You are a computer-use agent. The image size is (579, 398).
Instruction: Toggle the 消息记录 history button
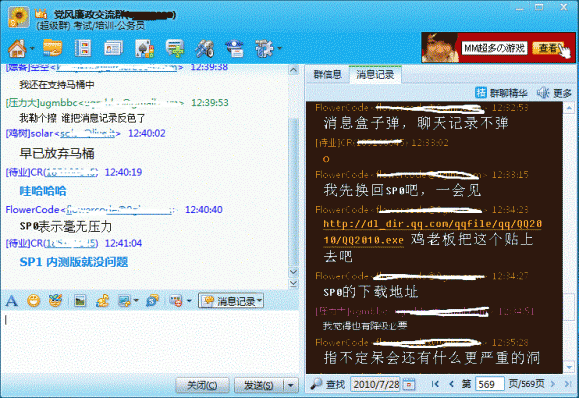231,301
